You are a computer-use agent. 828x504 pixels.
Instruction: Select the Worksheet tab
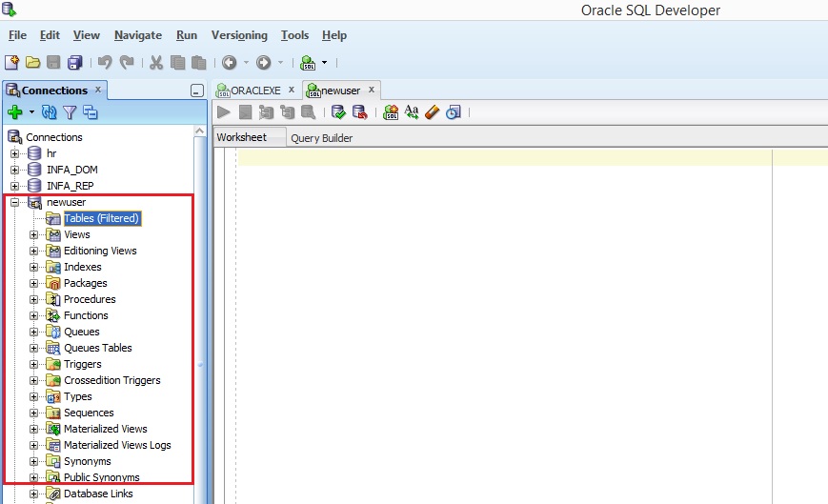pyautogui.click(x=242, y=137)
